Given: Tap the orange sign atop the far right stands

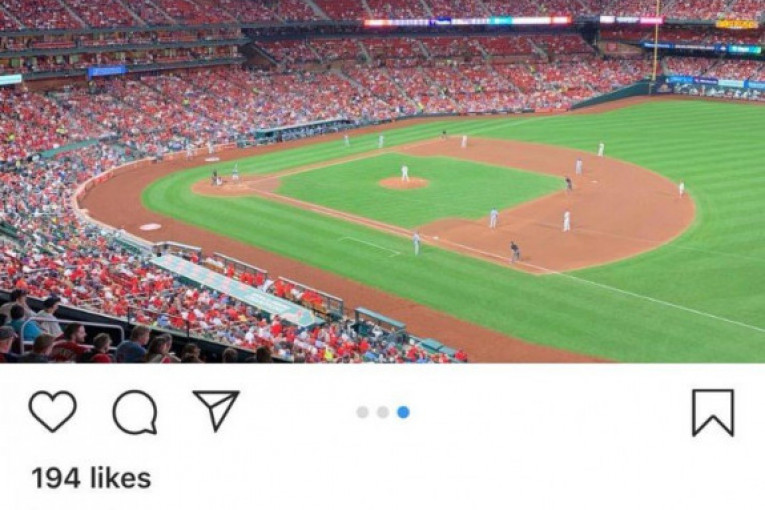Looking at the screenshot, I should pos(736,24).
